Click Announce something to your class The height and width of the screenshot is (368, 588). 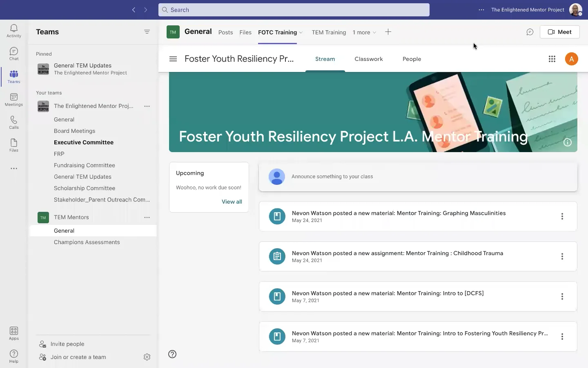[418, 177]
